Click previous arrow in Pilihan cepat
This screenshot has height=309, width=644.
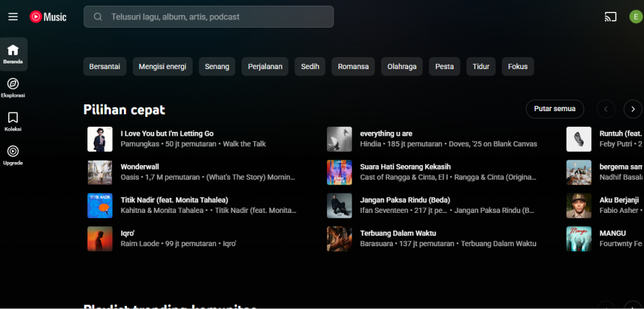[606, 109]
